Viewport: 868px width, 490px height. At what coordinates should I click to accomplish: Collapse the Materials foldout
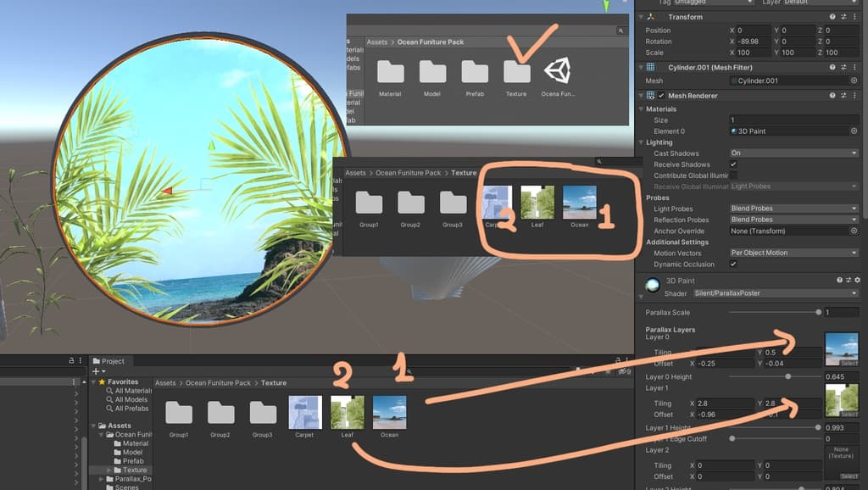click(641, 109)
